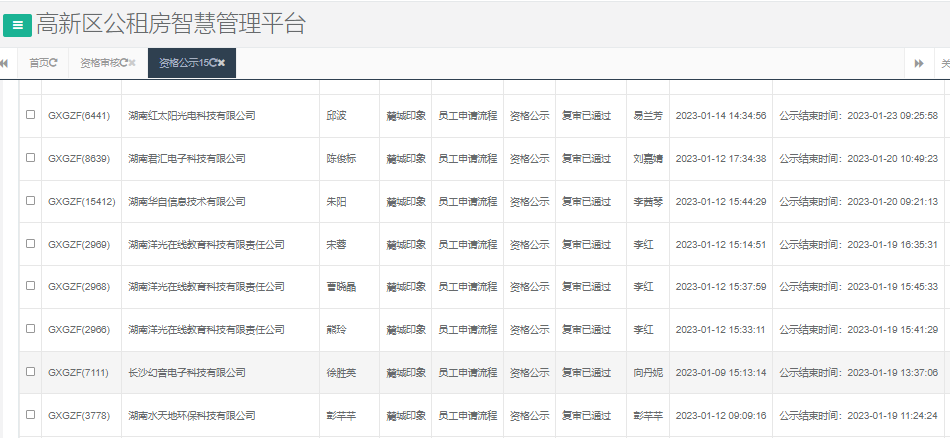Screen dimensions: 950x438
Task: Click the tabs scroll-left double arrow
Action: point(4,63)
